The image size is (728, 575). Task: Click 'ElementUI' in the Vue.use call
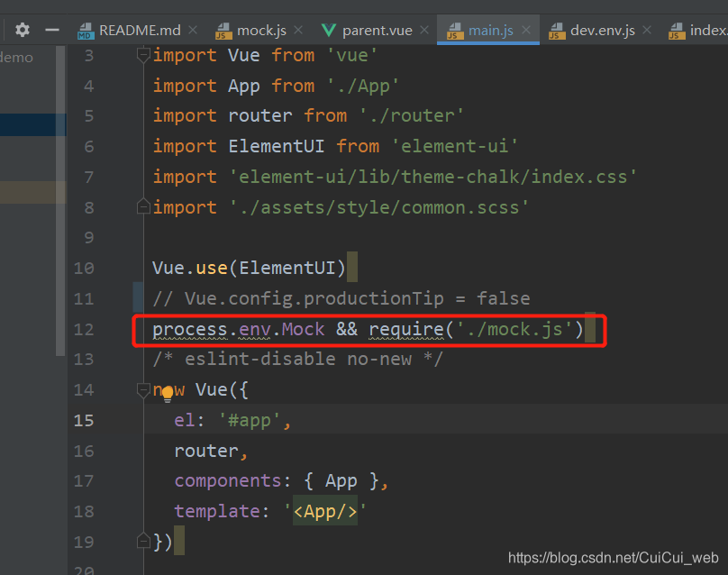tap(287, 268)
